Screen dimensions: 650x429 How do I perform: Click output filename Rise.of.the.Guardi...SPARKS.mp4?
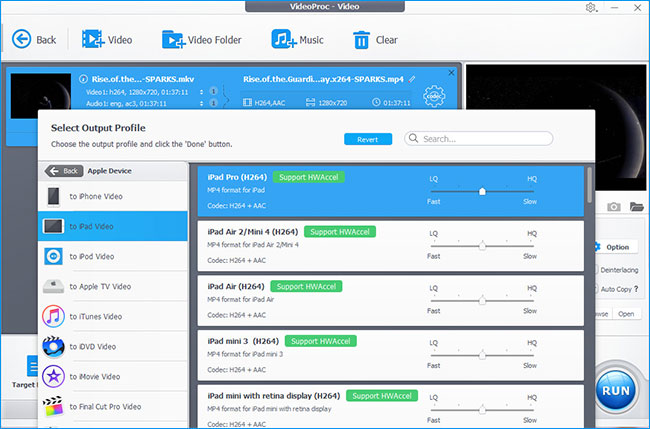pos(323,79)
